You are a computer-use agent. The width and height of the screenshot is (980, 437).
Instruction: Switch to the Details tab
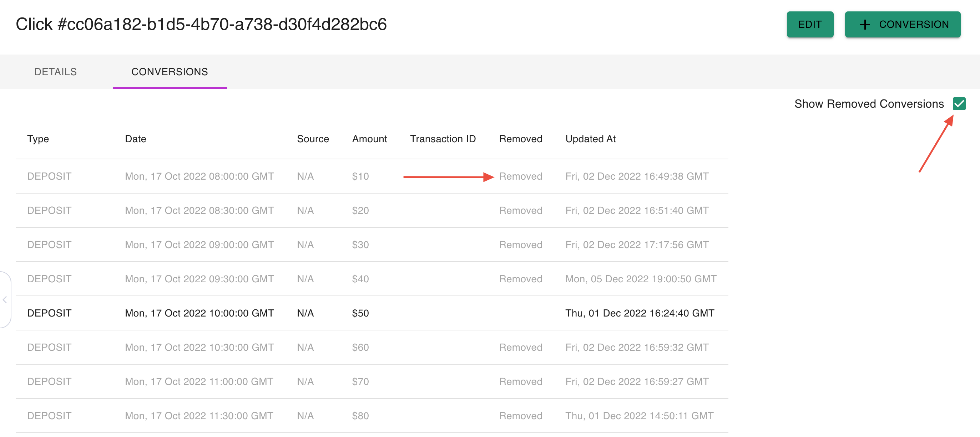click(x=56, y=72)
